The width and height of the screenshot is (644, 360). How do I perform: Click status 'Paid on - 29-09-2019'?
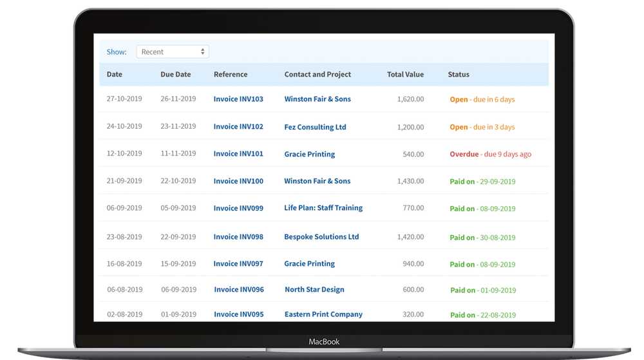tap(482, 182)
